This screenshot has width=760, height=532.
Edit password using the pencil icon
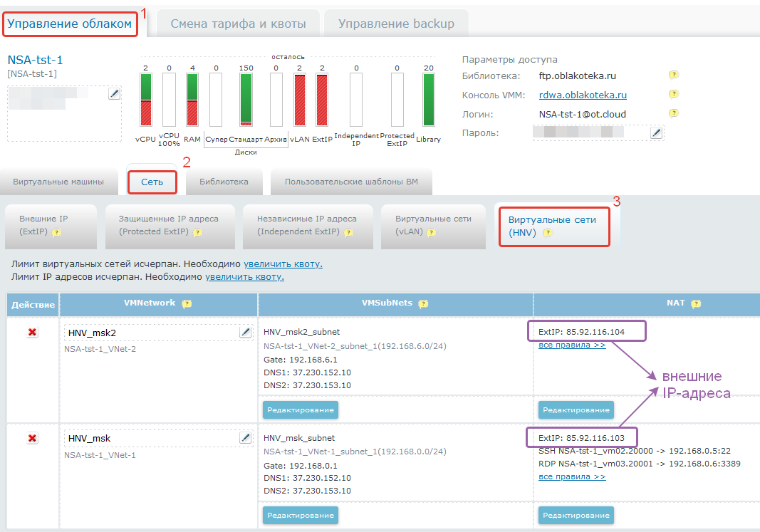coord(656,132)
